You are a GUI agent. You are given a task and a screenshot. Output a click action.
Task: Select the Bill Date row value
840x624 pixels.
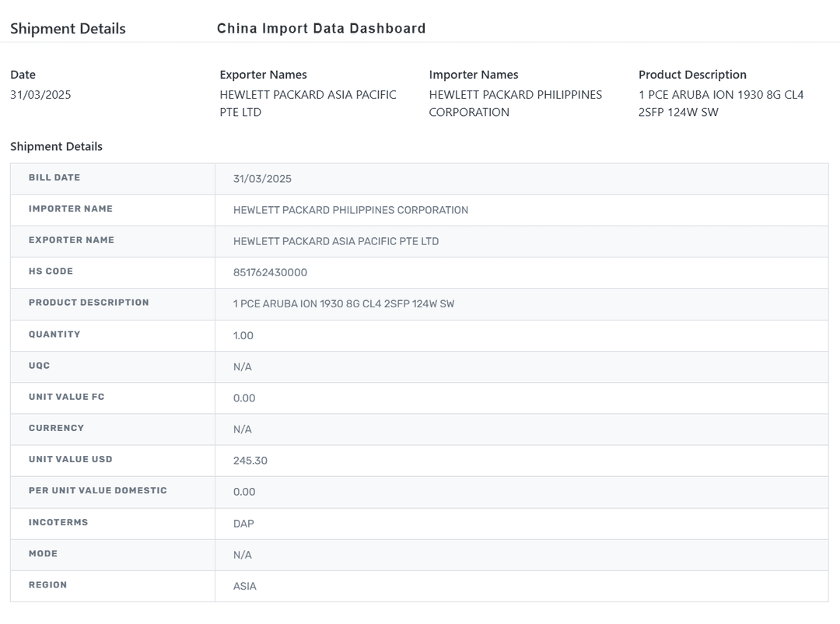point(262,179)
